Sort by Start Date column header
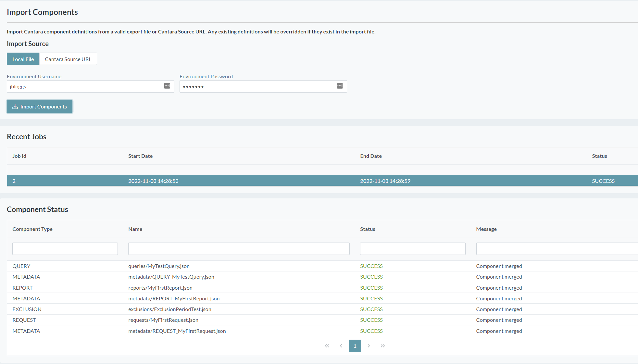 (140, 156)
